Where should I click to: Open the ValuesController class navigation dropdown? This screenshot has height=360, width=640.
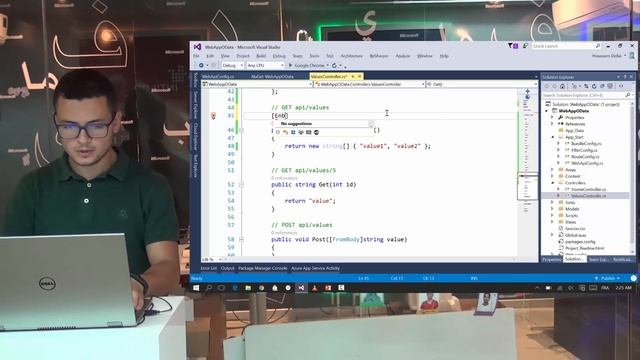pos(370,84)
